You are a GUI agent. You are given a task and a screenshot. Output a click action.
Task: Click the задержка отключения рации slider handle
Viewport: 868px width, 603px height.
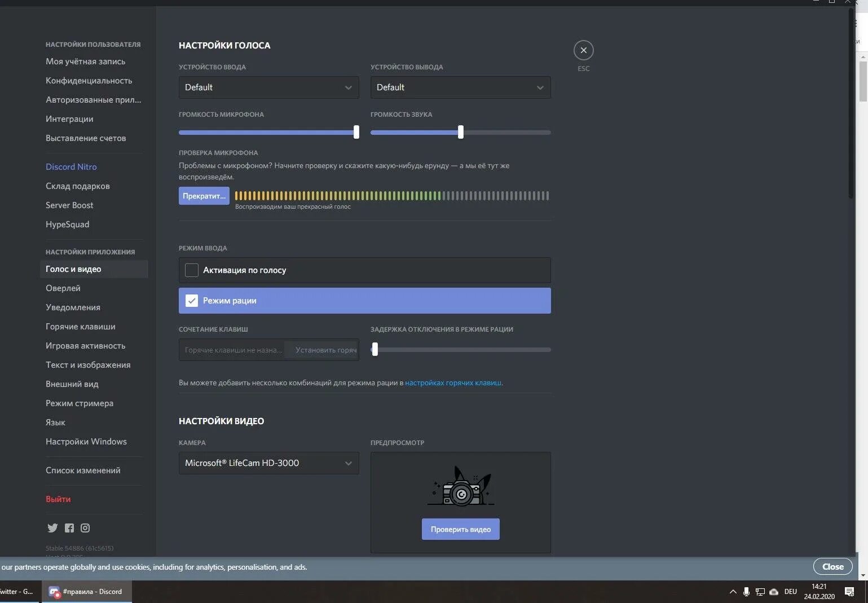(x=374, y=349)
